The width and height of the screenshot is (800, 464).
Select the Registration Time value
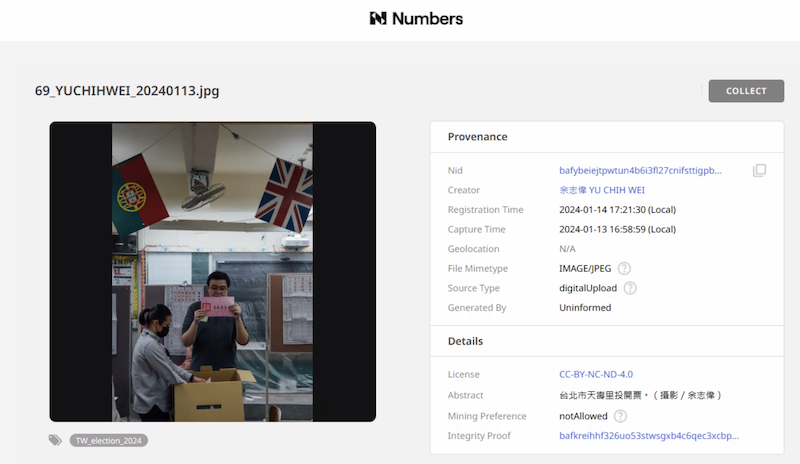click(x=618, y=210)
